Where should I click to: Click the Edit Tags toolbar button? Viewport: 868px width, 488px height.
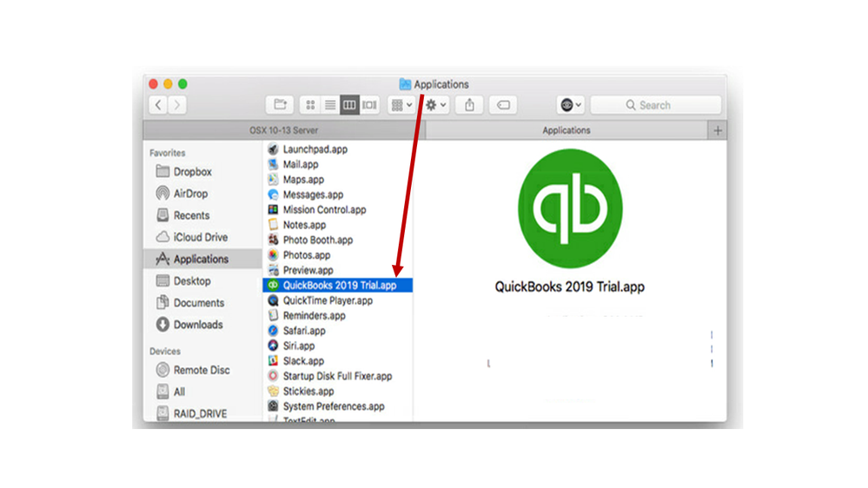[503, 104]
